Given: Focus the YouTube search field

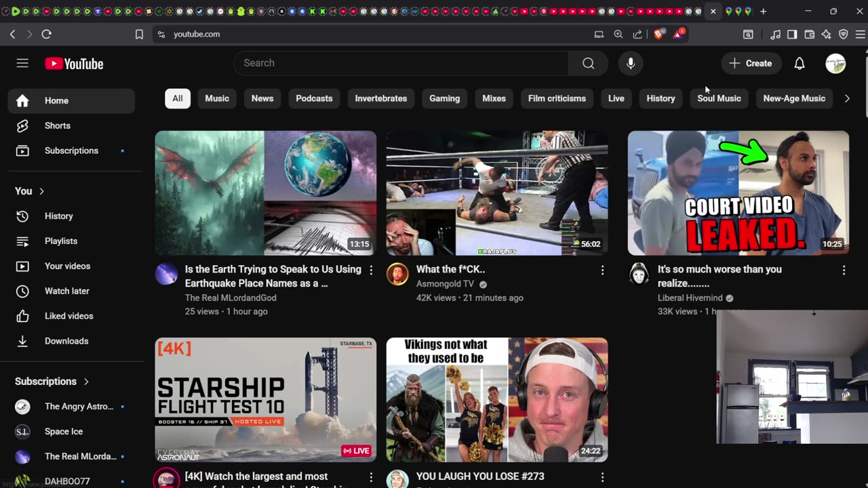Looking at the screenshot, I should (401, 63).
